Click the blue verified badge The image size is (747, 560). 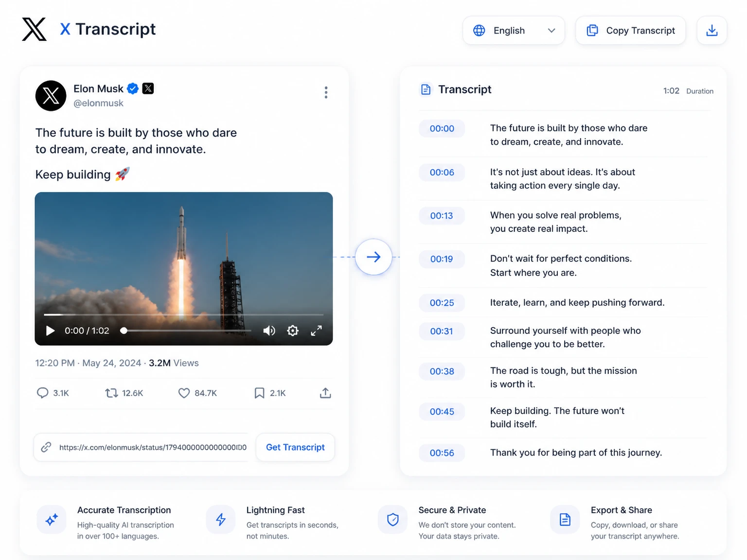(x=133, y=88)
